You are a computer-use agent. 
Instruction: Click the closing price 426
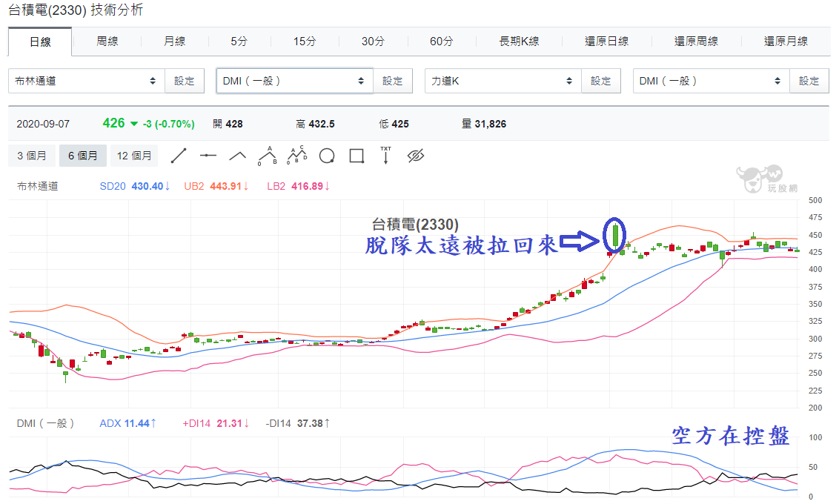(113, 123)
